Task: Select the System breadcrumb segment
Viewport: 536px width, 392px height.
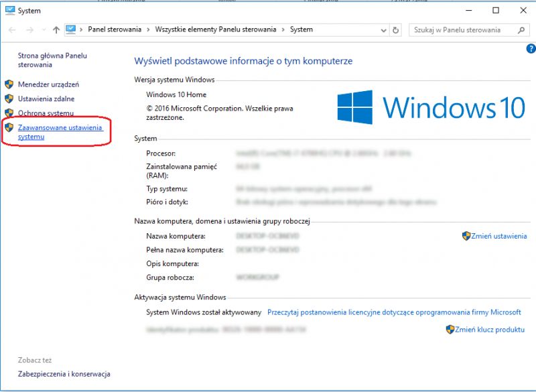Action: (x=301, y=29)
